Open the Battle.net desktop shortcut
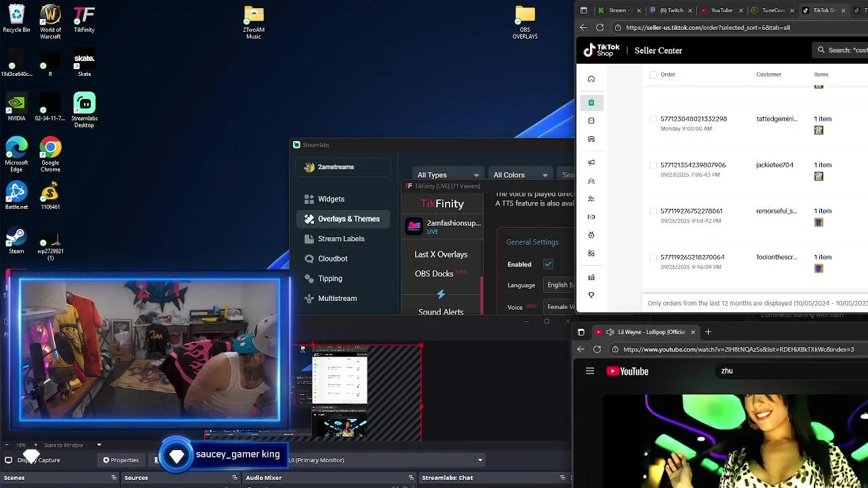 pos(16,196)
